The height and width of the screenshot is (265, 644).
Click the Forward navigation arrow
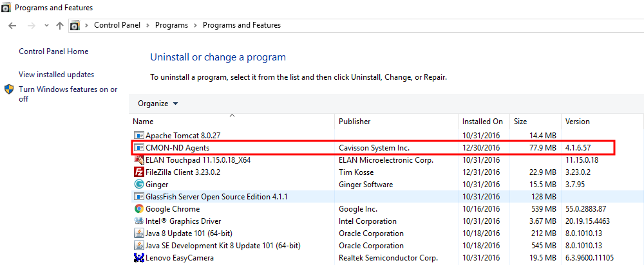31,26
